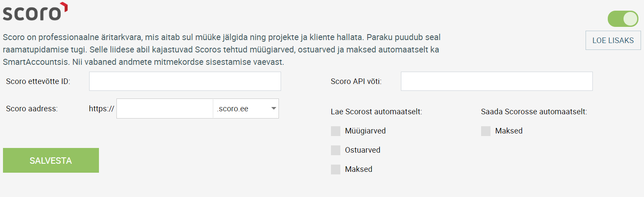Open the LOE LISAKS button
The width and height of the screenshot is (644, 197).
[x=613, y=41]
